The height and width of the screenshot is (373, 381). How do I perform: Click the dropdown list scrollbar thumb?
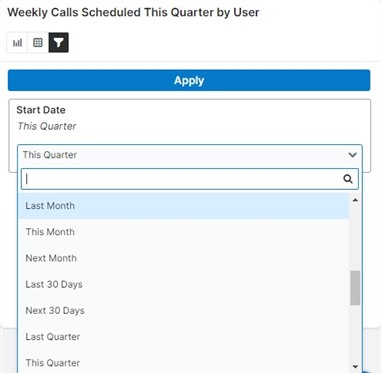355,287
